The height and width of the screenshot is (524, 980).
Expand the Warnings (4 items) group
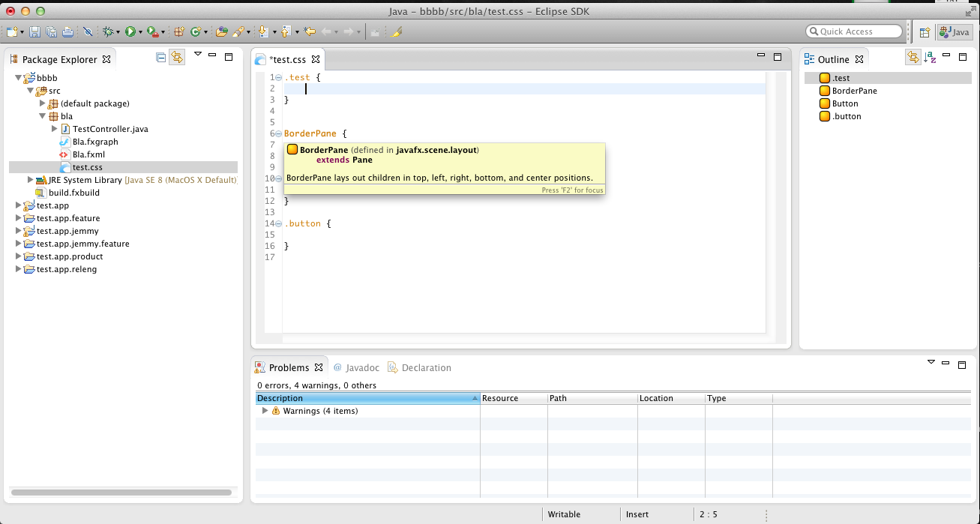coord(265,411)
